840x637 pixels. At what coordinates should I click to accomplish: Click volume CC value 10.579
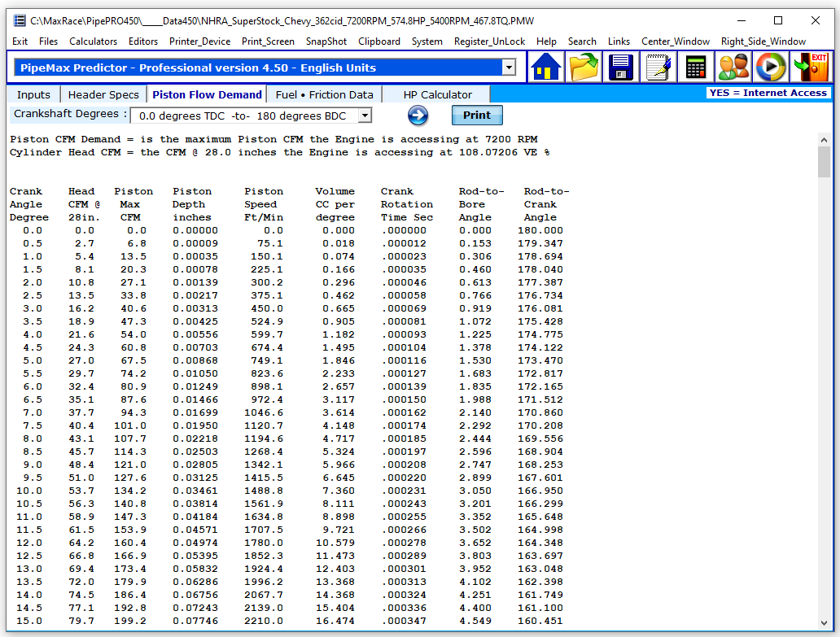tap(335, 543)
